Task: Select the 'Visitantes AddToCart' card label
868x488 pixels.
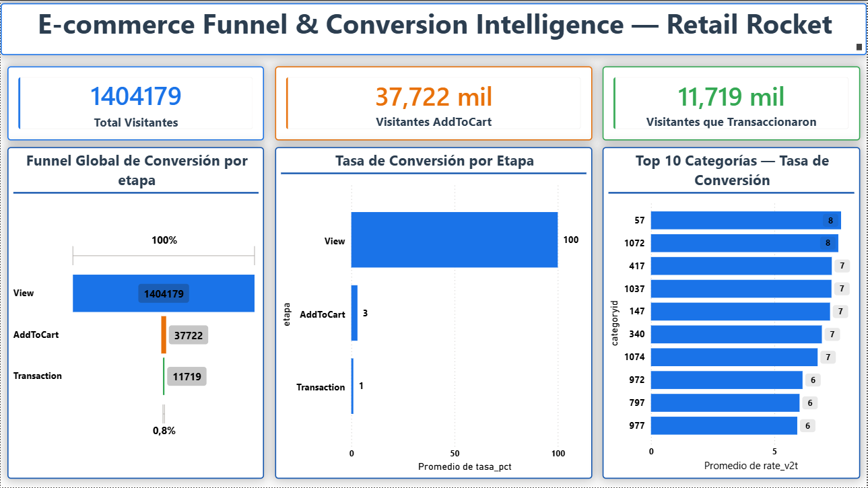Action: coord(434,122)
